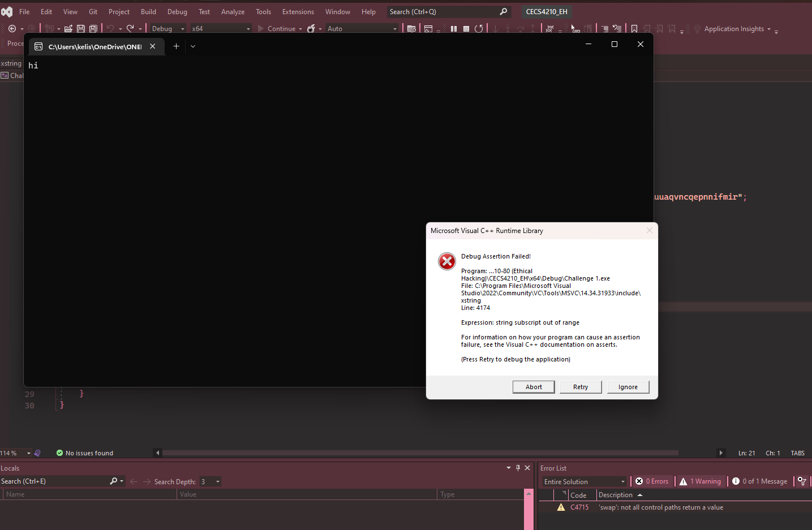Viewport: 812px width, 530px height.
Task: Navigate backward with the back arrow icon
Action: pyautogui.click(x=12, y=29)
